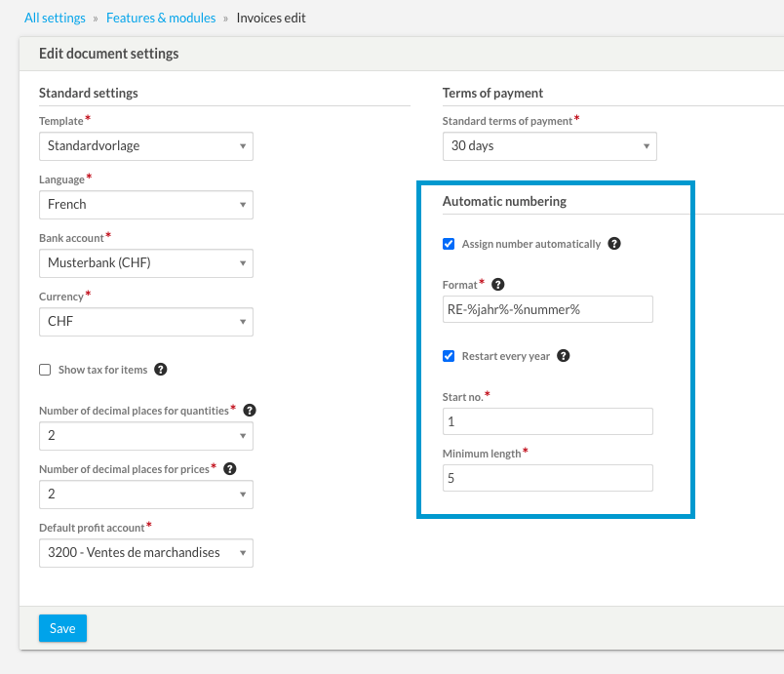
Task: Toggle Show tax for items checkbox
Action: point(45,370)
